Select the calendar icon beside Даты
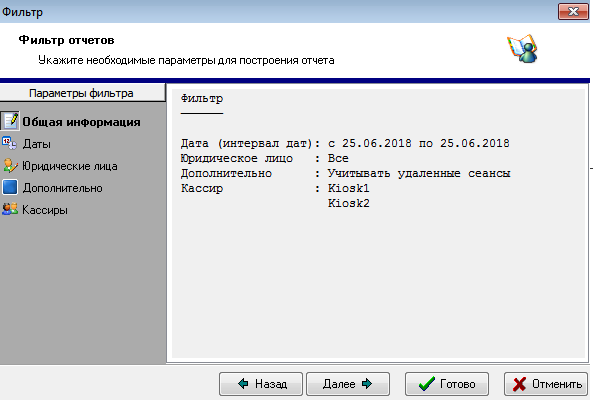The image size is (593, 400). click(9, 143)
